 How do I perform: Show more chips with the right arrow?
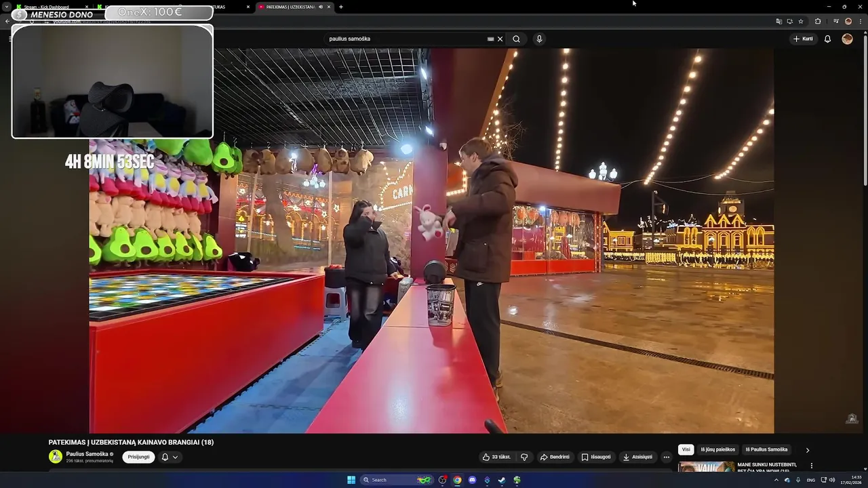[807, 450]
